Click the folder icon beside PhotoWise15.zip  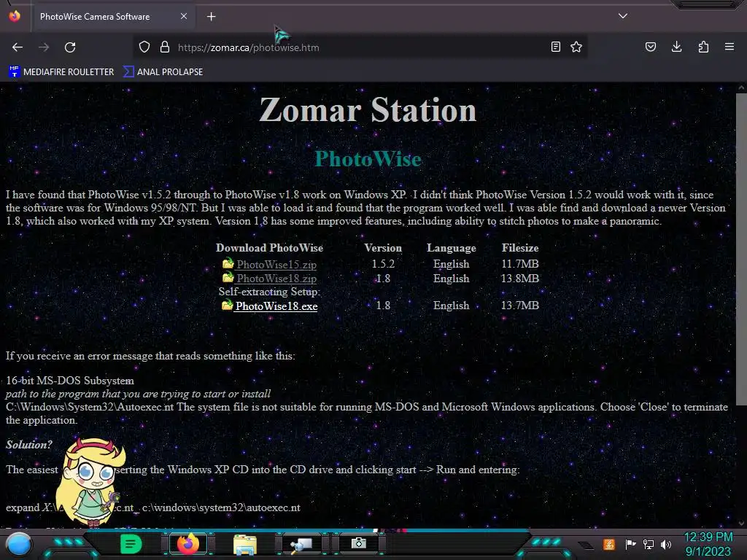coord(228,262)
